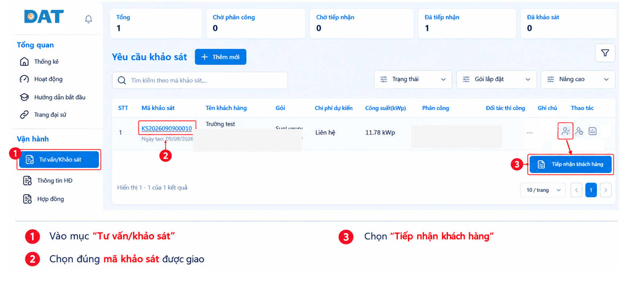644x298 pixels.
Task: Click the Chờ tiếp nhận summary card
Action: tap(362, 24)
